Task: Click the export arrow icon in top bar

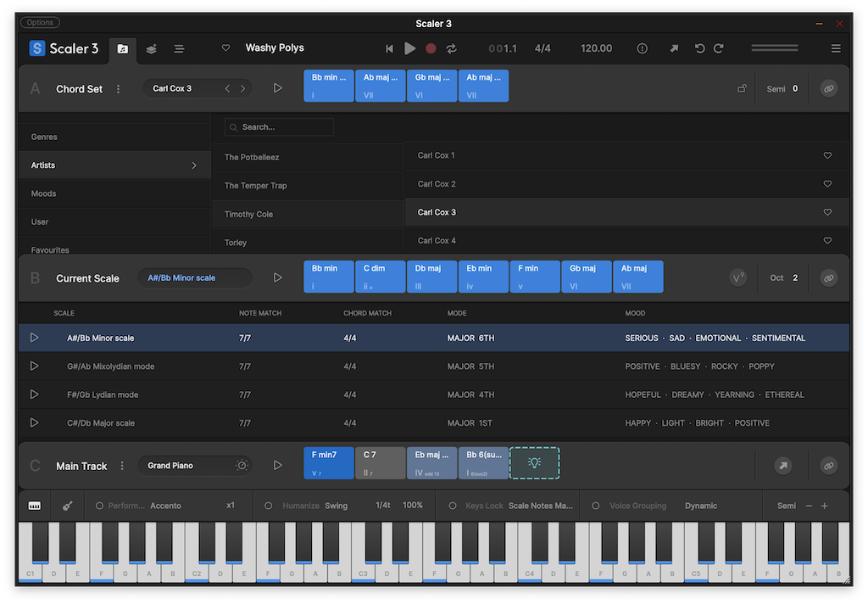Action: [674, 48]
